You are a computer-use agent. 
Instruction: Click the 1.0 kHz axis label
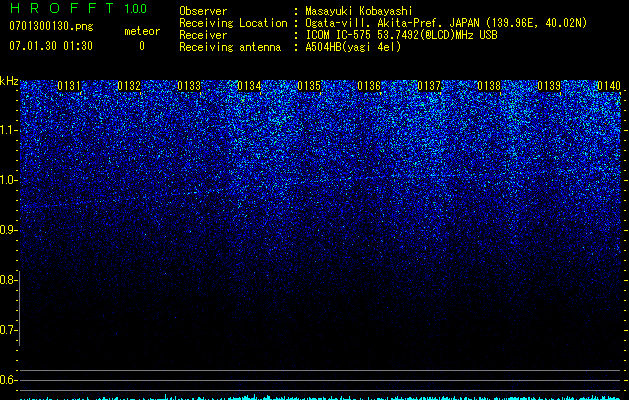coord(8,180)
